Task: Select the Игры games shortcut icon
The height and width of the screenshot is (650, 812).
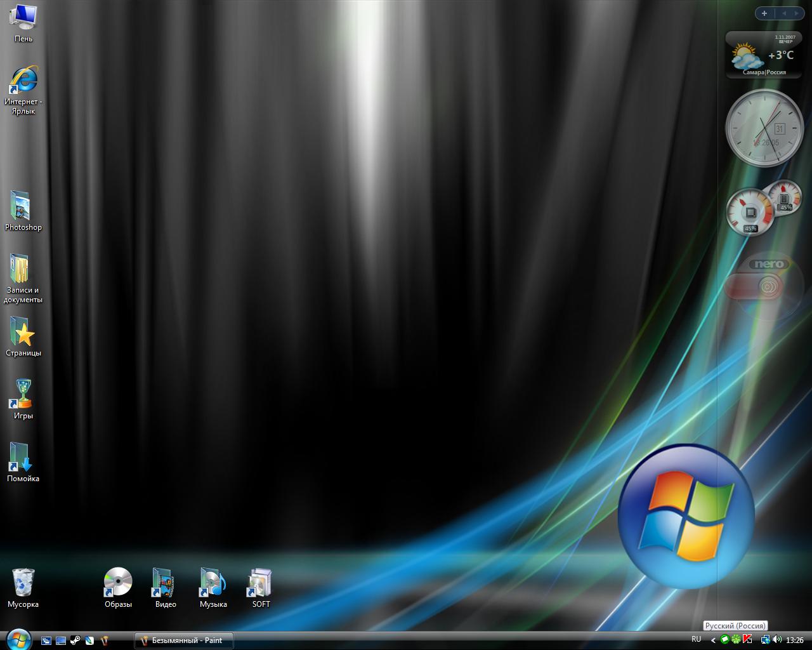Action: (23, 399)
